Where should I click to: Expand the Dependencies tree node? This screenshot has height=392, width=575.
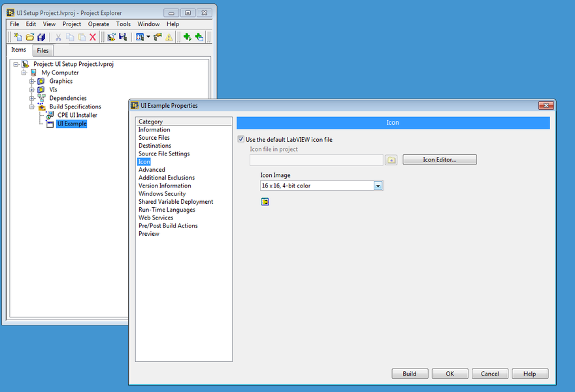coord(32,98)
